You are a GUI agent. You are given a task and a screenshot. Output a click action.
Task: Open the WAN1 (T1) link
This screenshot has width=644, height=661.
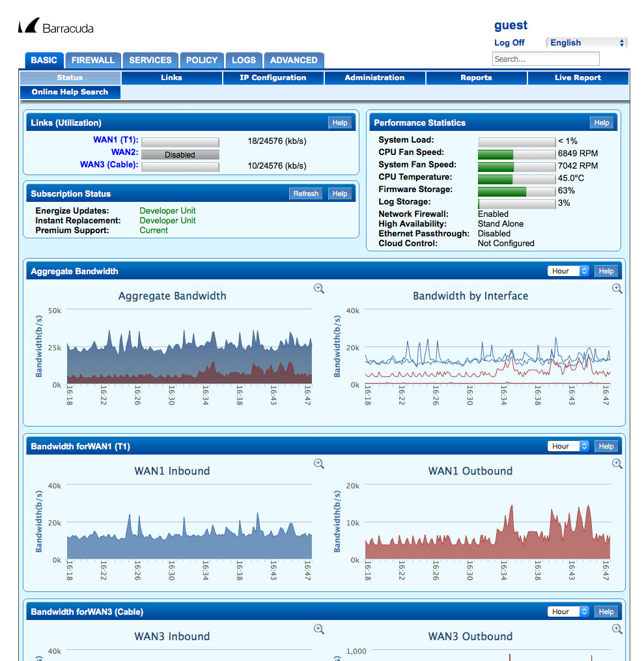coord(115,140)
